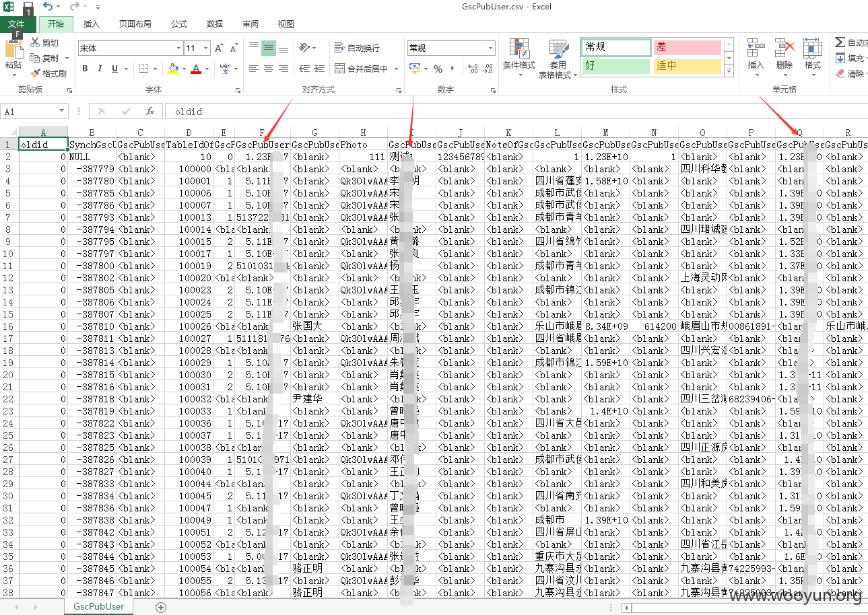Click the Increase Indent icon
Screen dimensions: 868x615
pyautogui.click(x=319, y=69)
